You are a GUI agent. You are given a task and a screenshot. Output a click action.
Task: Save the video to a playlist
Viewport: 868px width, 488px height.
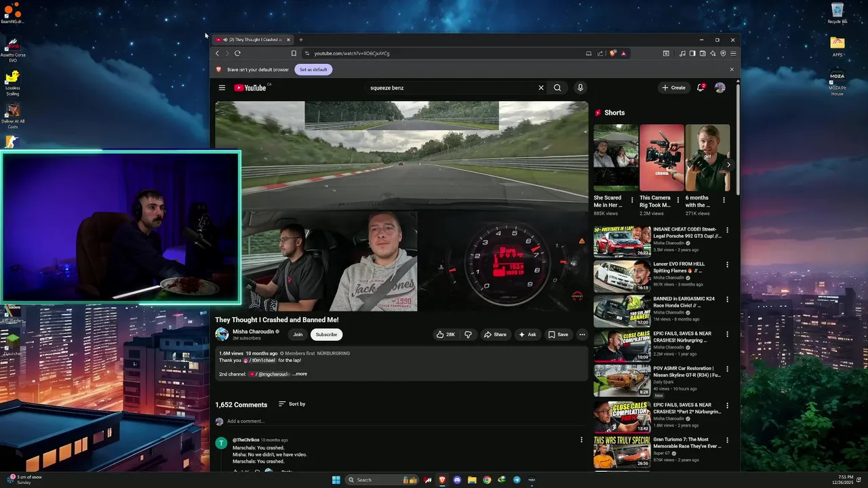point(558,334)
